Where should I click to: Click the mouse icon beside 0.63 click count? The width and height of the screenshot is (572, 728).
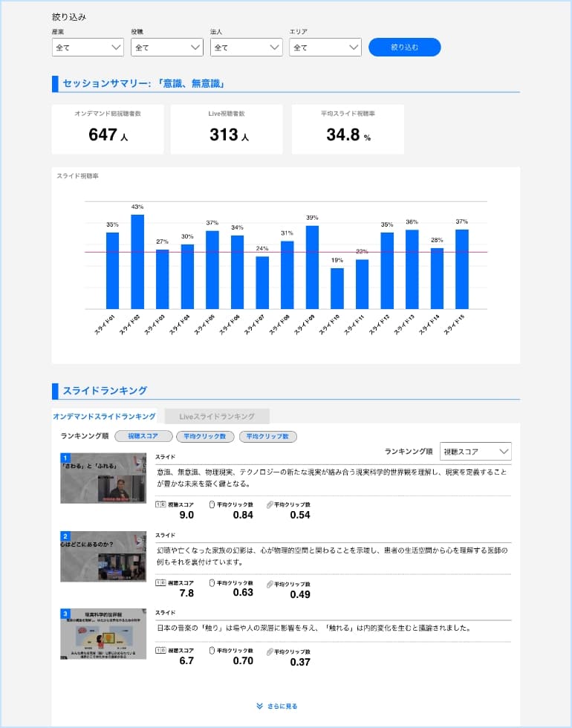(x=212, y=584)
